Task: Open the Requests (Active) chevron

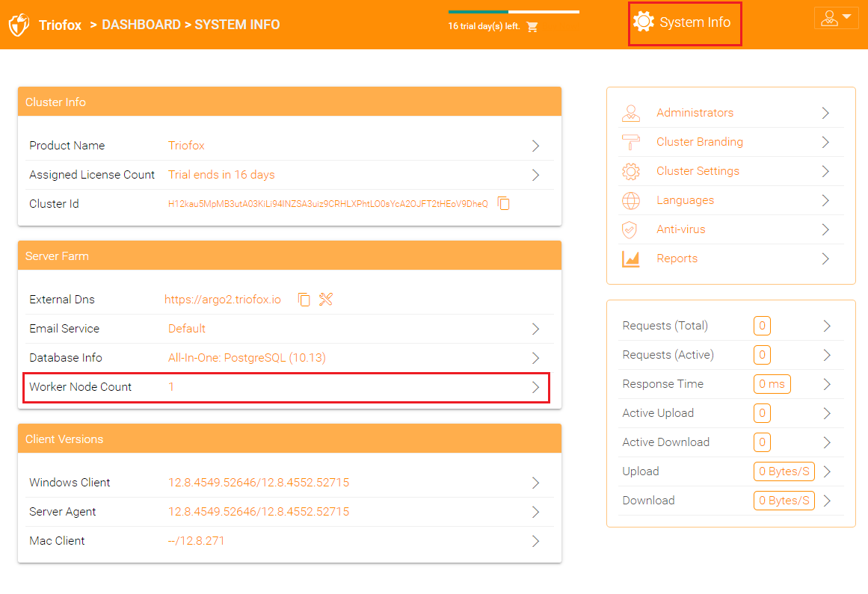Action: [827, 355]
